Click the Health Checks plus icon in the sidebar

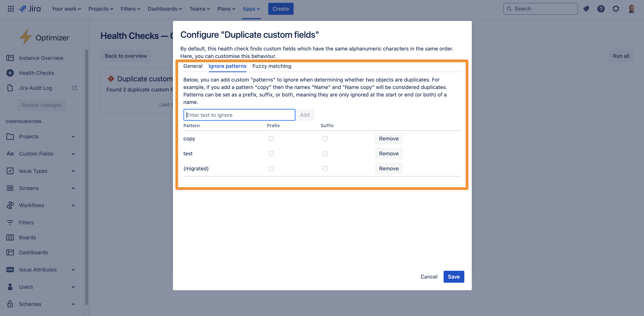[x=10, y=73]
